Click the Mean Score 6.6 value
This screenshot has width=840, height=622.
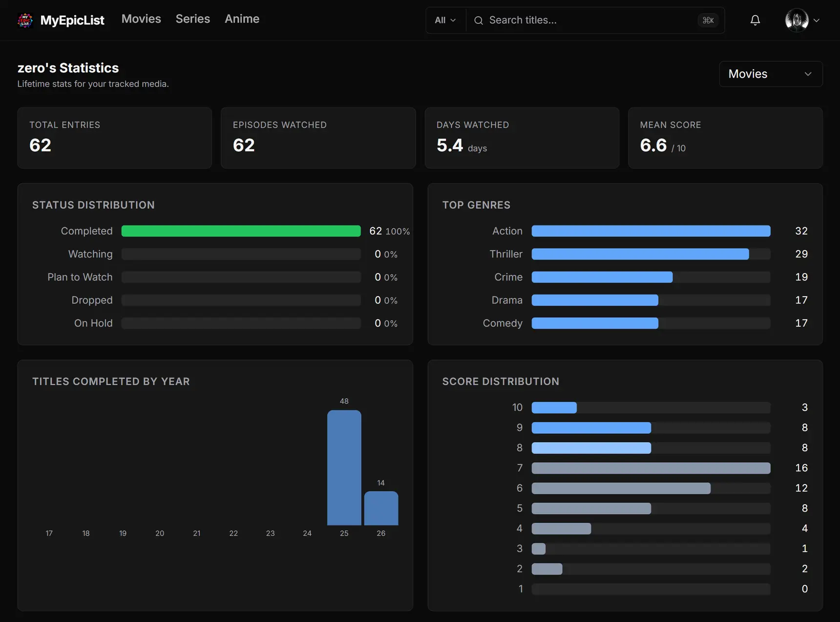coord(653,145)
